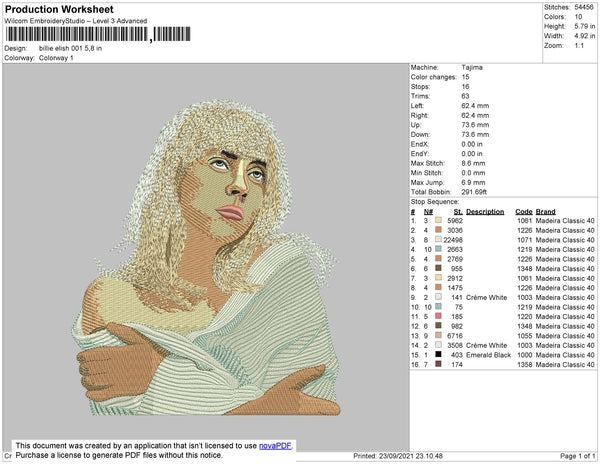Click the 'Code' column header
Image resolution: width=600 pixels, height=464 pixels.
coord(524,212)
